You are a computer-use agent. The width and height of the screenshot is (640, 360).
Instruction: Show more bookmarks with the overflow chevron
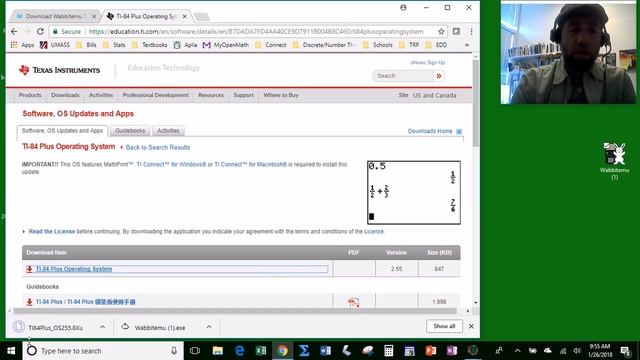[467, 45]
